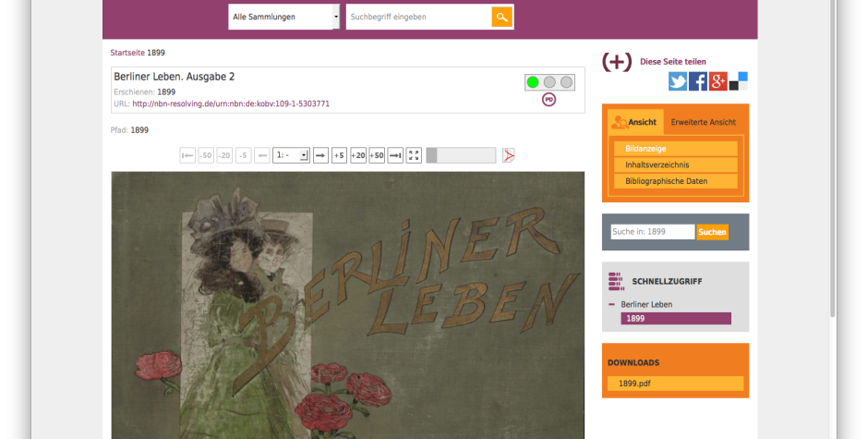The height and width of the screenshot is (439, 868).
Task: Share page on Google Plus
Action: click(x=718, y=81)
